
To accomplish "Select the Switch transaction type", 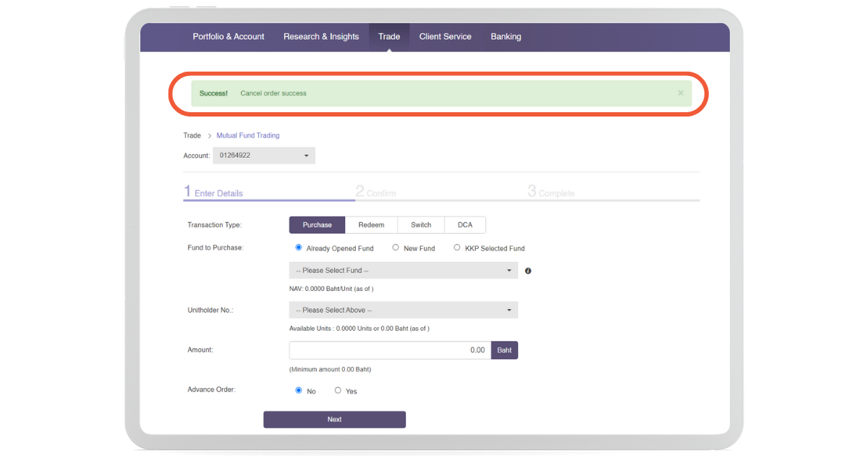I will pos(421,225).
